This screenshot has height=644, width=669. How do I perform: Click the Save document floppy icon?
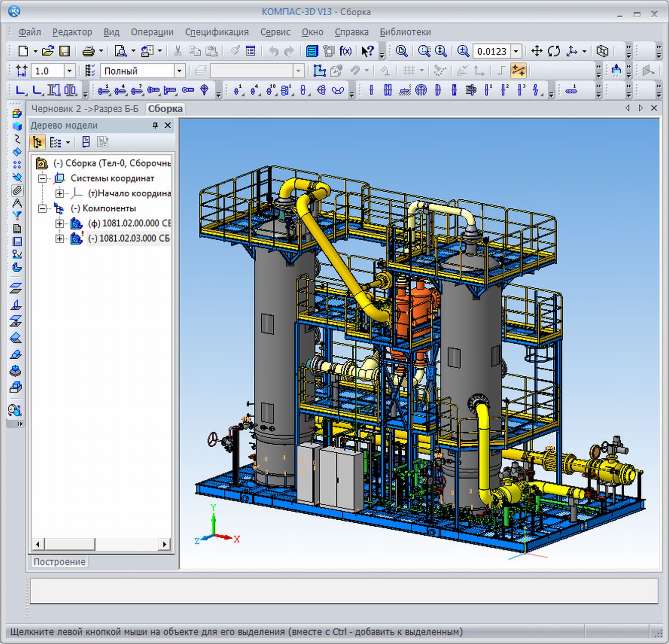tap(64, 51)
